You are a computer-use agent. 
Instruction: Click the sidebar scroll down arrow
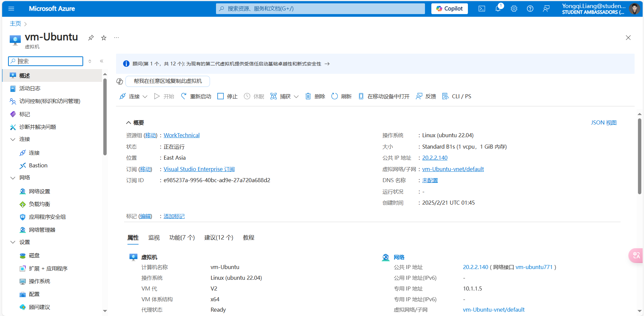point(105,311)
